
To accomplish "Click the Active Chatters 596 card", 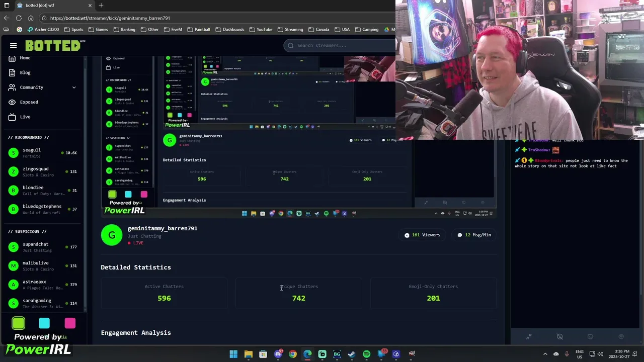I will (x=164, y=293).
